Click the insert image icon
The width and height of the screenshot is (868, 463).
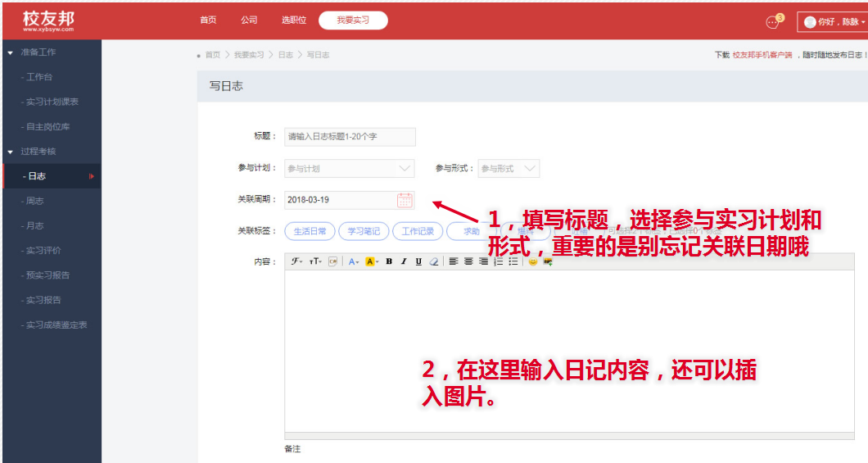(547, 261)
